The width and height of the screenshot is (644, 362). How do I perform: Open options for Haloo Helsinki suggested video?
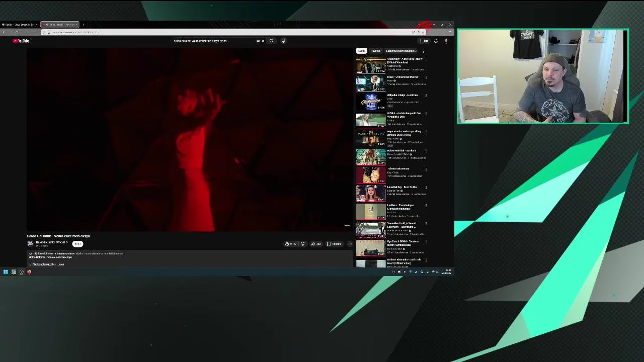point(426,151)
